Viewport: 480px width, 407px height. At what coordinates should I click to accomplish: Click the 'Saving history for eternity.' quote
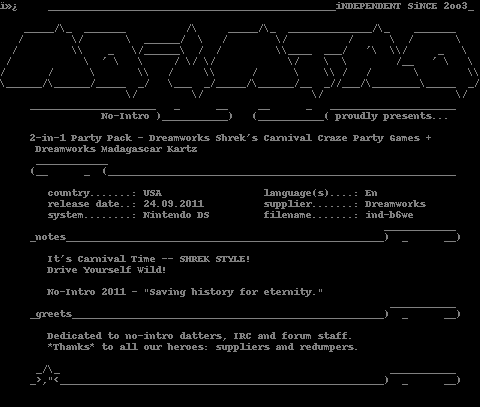coord(233,292)
